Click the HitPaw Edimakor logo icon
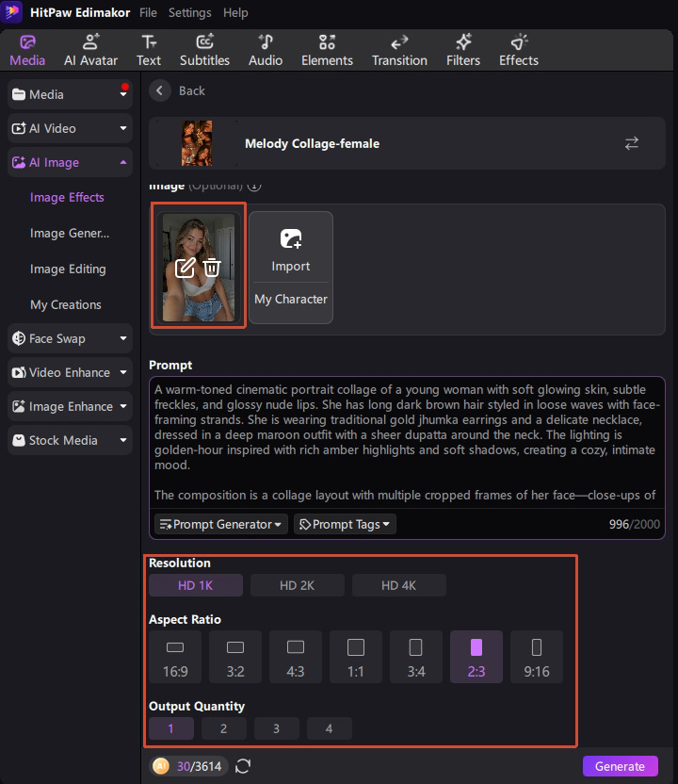The width and height of the screenshot is (678, 784). coord(11,11)
